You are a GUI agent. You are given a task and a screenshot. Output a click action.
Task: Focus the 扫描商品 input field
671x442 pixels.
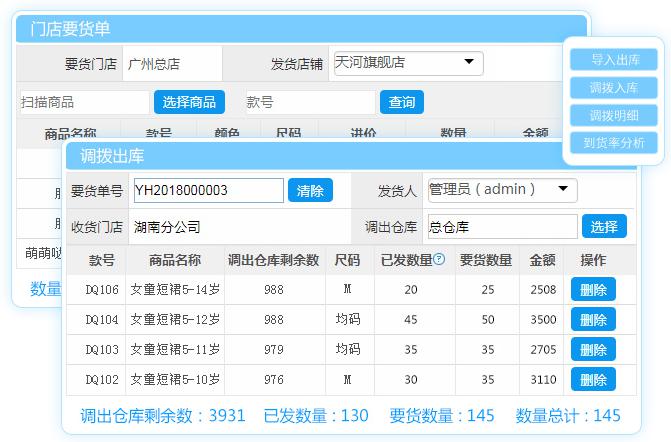(x=85, y=102)
